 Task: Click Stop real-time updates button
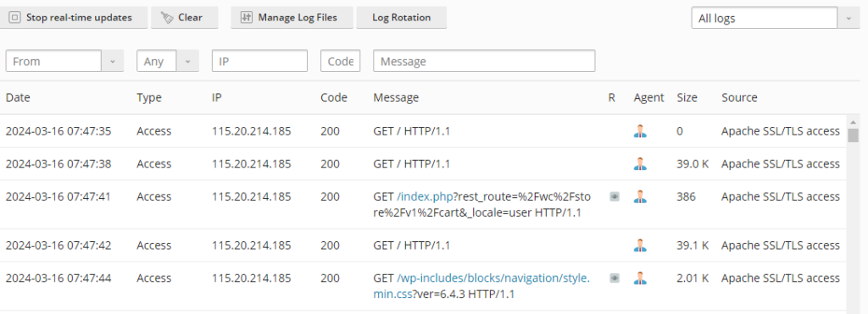74,18
